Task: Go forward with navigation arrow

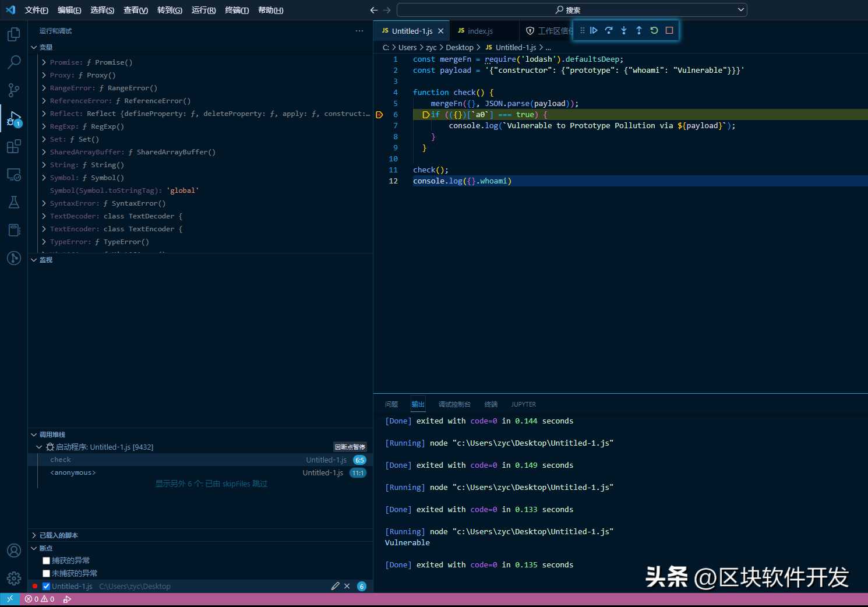Action: click(x=387, y=10)
